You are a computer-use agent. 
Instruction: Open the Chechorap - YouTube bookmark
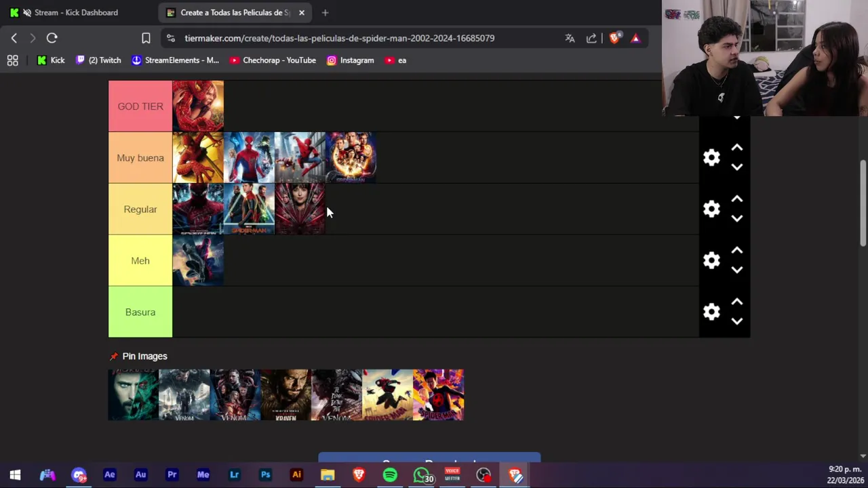[273, 60]
